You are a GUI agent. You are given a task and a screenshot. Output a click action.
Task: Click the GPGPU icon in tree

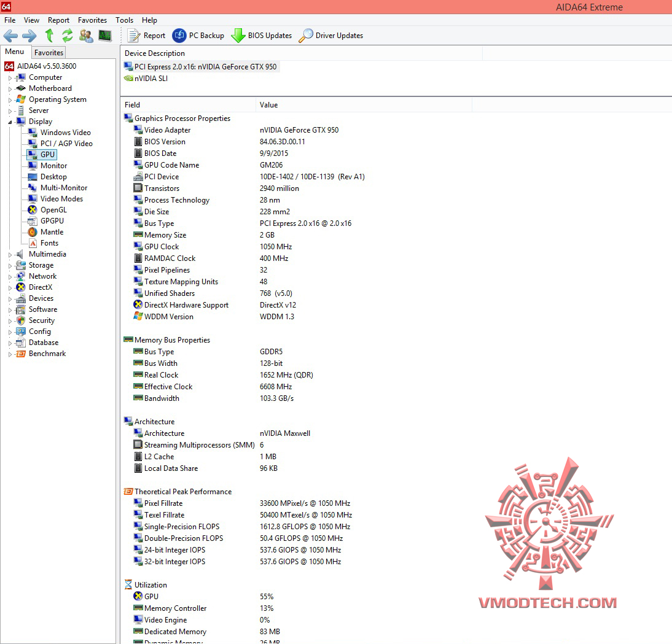33,221
